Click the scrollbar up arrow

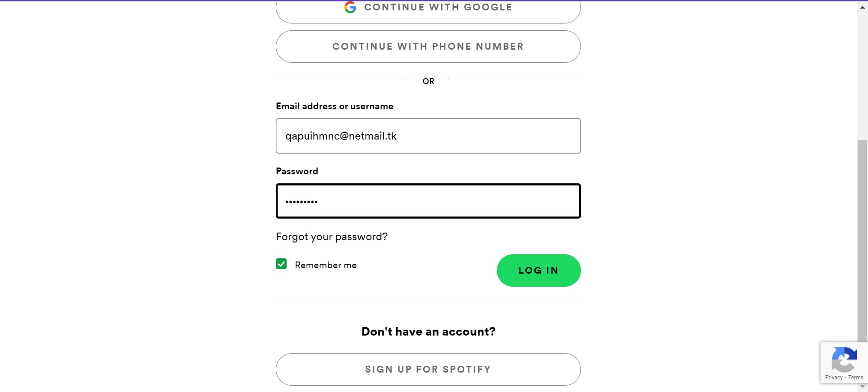862,6
